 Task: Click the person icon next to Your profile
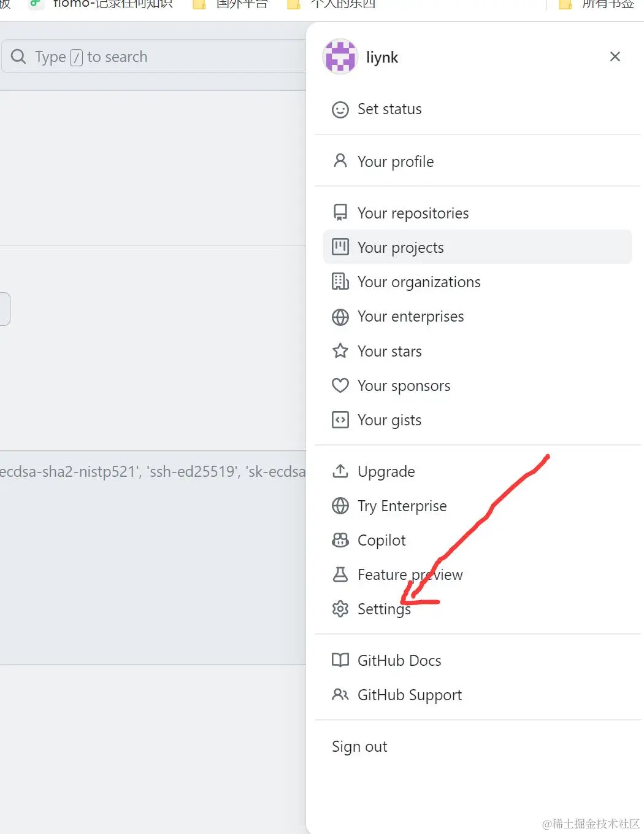click(340, 161)
